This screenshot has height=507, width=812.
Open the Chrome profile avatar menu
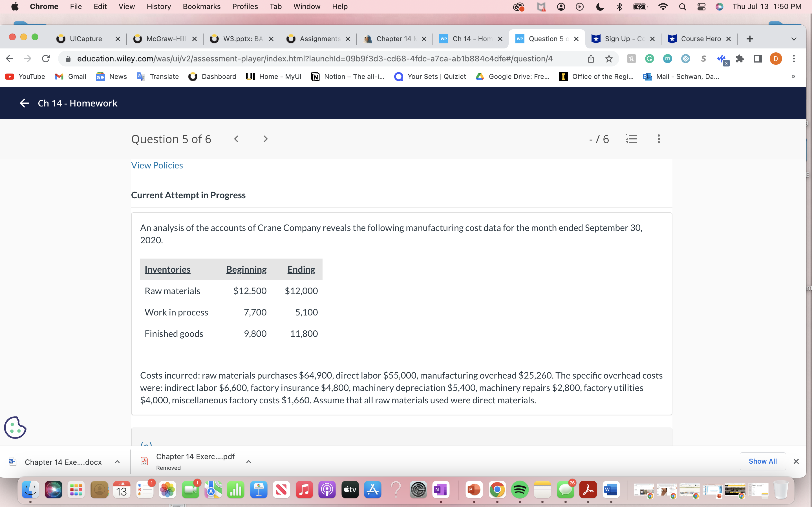click(775, 59)
